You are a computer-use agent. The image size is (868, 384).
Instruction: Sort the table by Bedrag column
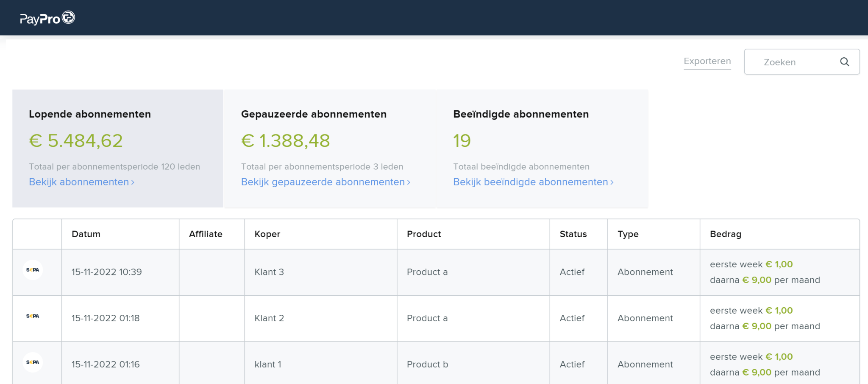pos(726,234)
